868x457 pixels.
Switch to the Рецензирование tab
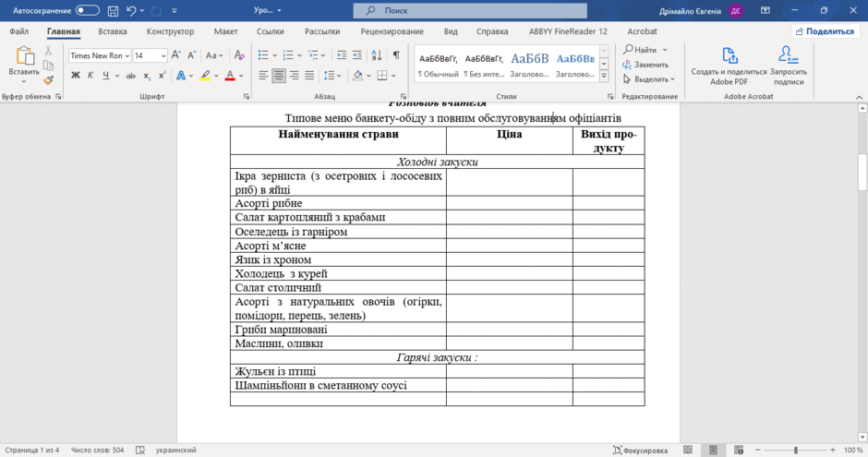coord(392,31)
